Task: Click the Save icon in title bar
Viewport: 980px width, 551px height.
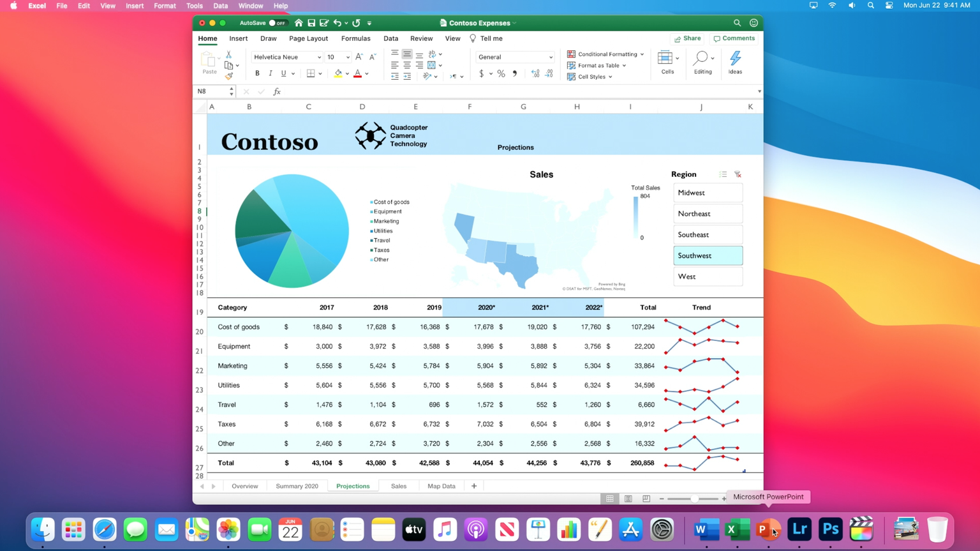Action: point(311,23)
